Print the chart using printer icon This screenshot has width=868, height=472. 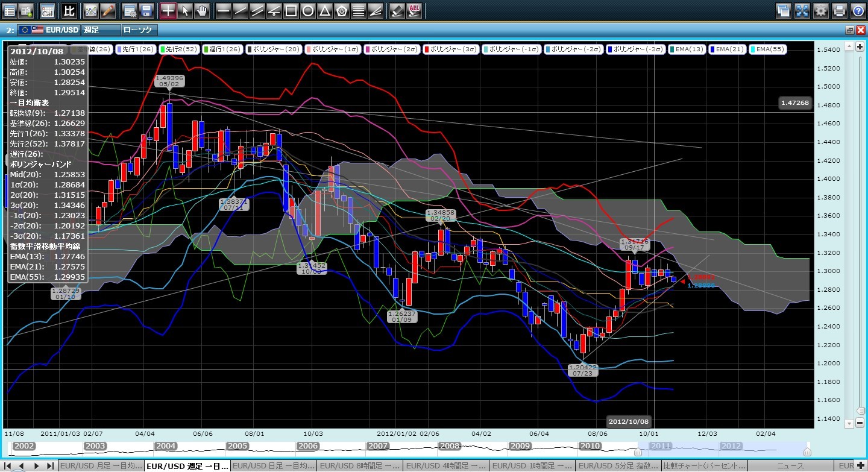(x=839, y=10)
